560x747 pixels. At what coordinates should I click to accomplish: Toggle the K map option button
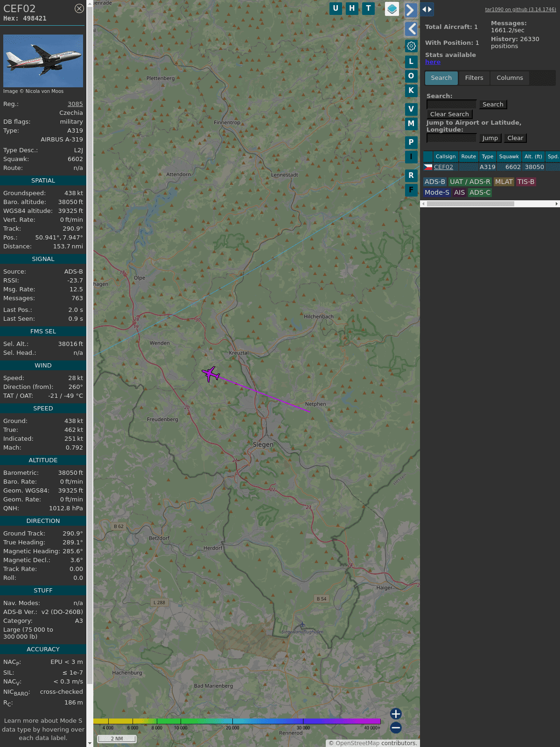click(x=411, y=90)
